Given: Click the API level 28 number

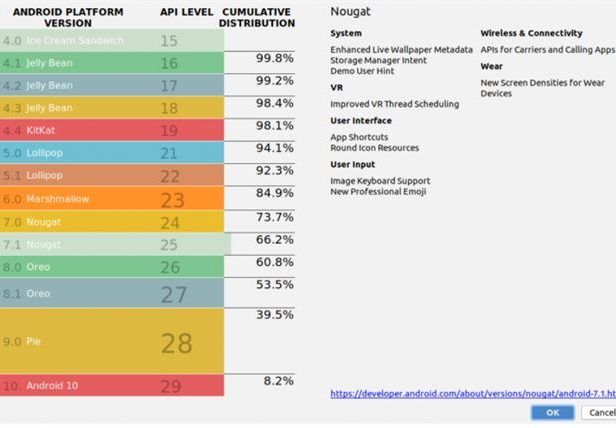Looking at the screenshot, I should (x=176, y=343).
